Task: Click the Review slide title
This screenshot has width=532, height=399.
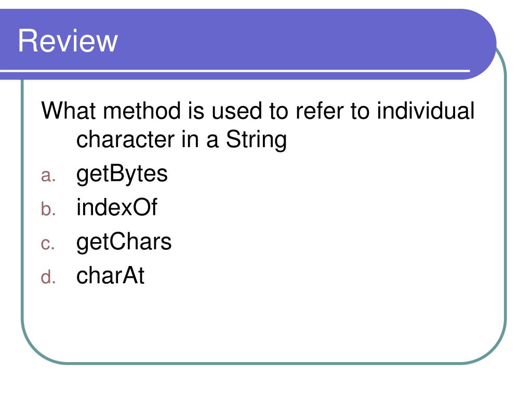Action: click(68, 41)
